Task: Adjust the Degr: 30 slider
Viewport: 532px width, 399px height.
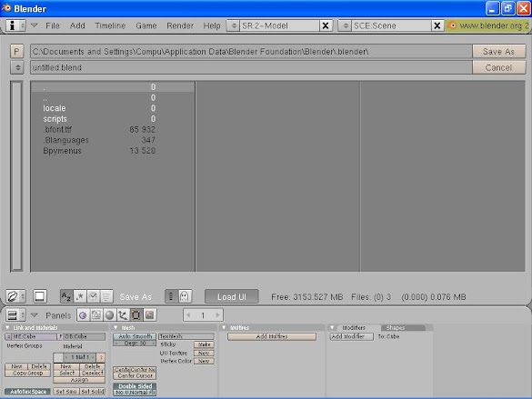Action: click(x=135, y=343)
